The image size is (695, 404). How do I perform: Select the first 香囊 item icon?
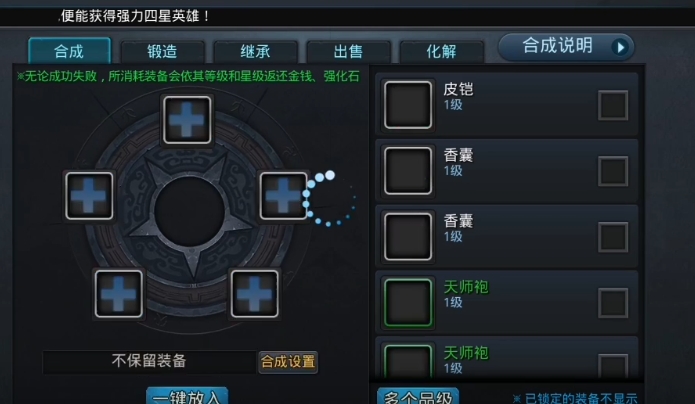click(x=408, y=171)
